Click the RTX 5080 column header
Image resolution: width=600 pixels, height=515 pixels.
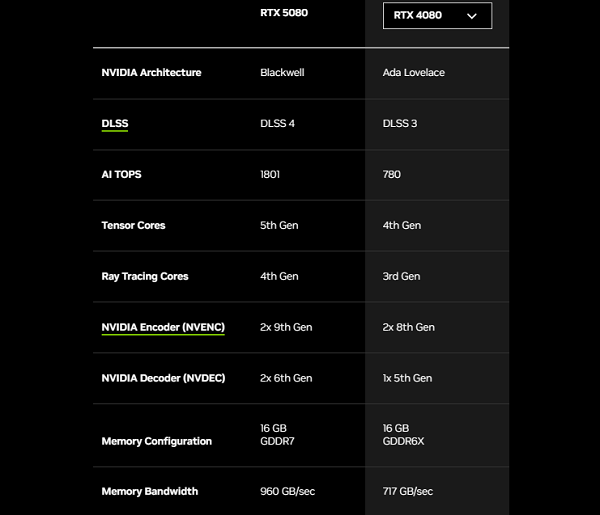284,13
